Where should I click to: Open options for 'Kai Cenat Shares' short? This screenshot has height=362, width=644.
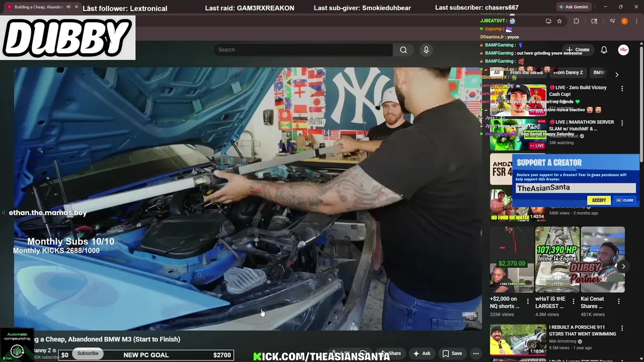[x=619, y=302]
